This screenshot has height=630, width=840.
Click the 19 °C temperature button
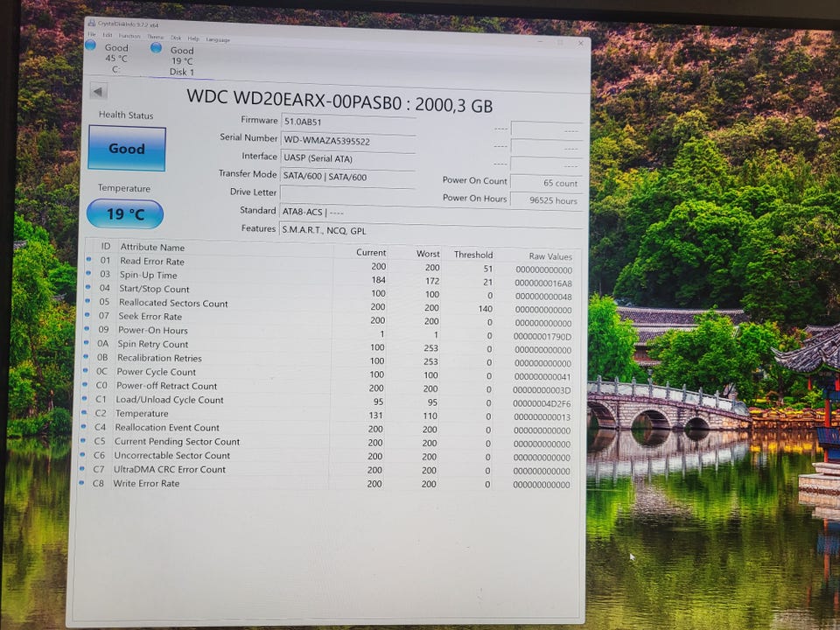[x=125, y=213]
